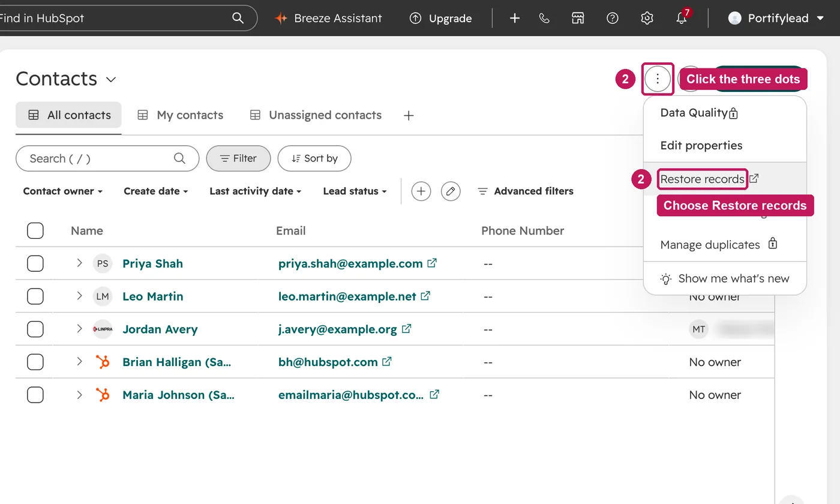Check the Maria Johnson row checkbox
This screenshot has height=504, width=840.
[35, 395]
